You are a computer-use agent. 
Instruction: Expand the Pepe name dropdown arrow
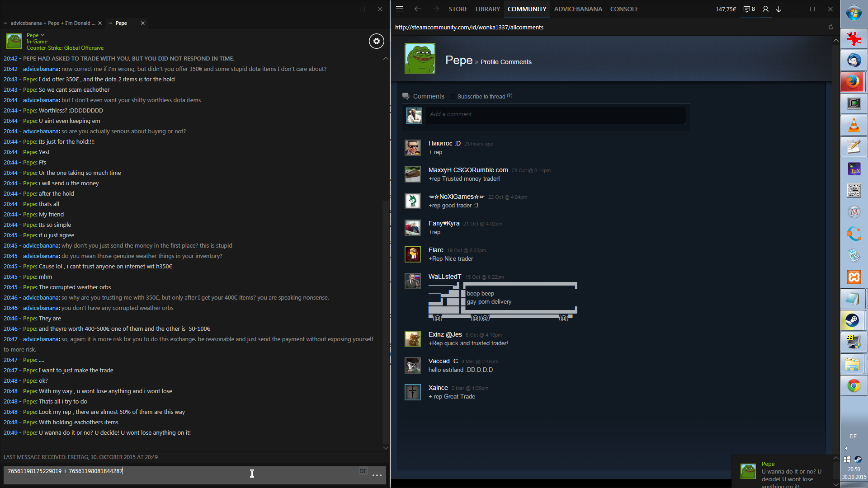[42, 35]
